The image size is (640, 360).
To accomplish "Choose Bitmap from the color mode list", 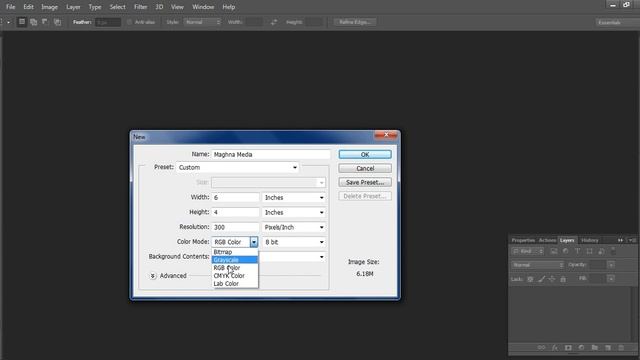I will 235,252.
